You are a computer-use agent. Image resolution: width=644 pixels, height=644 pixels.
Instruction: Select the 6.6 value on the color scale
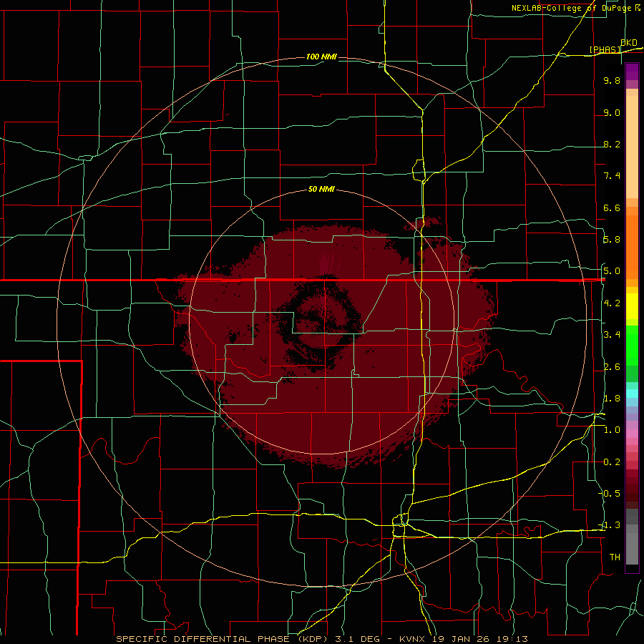(612, 208)
